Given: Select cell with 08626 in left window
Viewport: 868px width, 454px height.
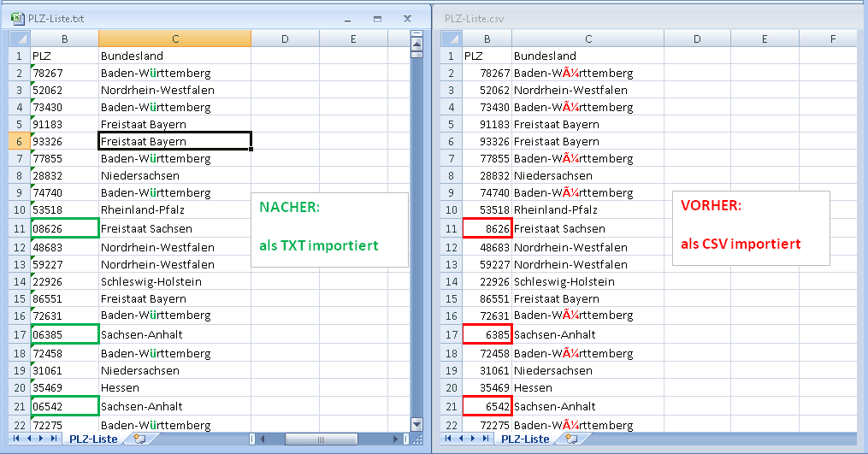Looking at the screenshot, I should click(x=64, y=228).
